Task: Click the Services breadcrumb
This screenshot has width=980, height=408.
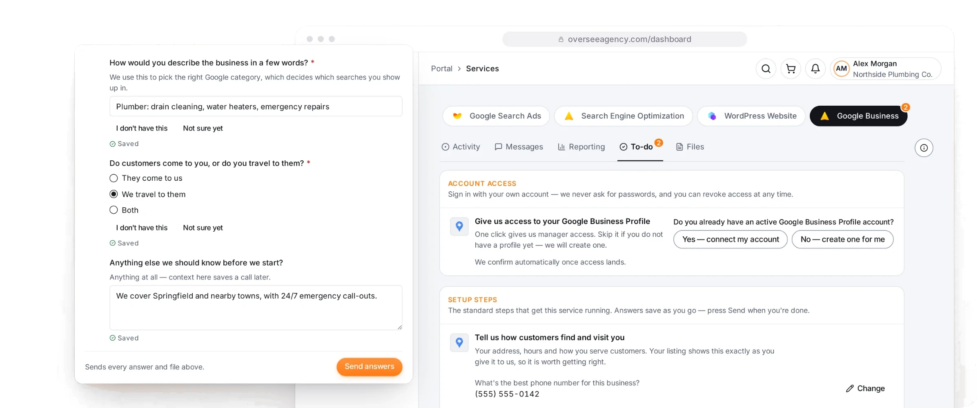Action: 482,69
